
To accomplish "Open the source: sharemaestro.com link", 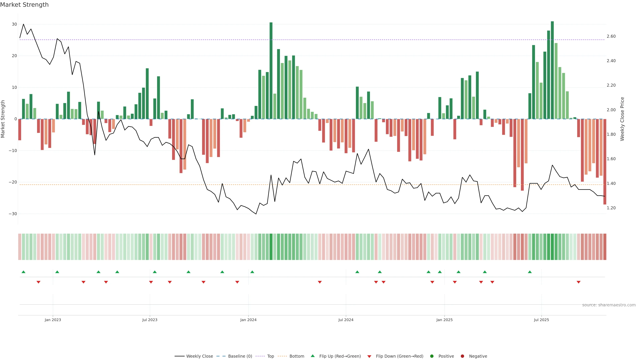I will (609, 305).
